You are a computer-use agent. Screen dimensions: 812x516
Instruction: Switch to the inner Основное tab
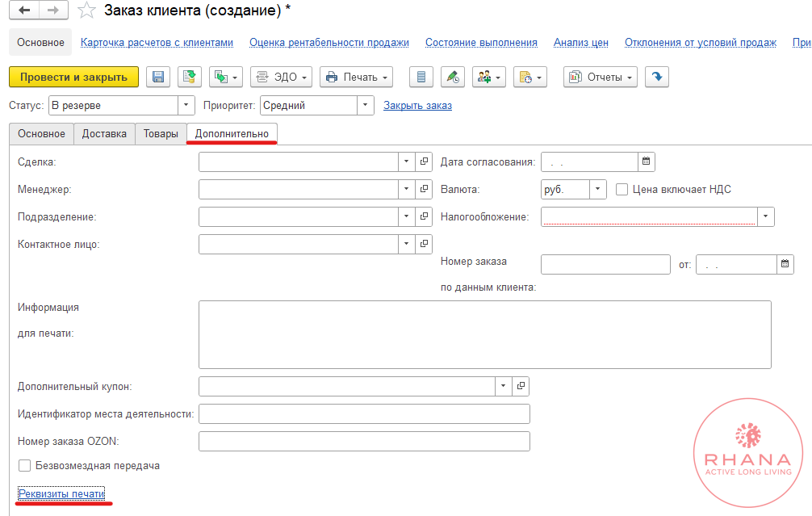[41, 134]
